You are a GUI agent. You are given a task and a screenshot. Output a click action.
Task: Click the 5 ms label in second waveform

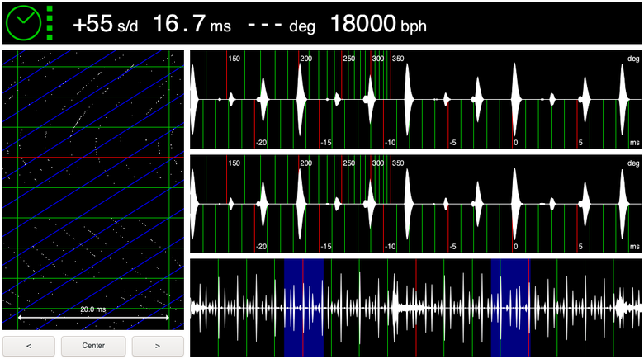(x=580, y=247)
